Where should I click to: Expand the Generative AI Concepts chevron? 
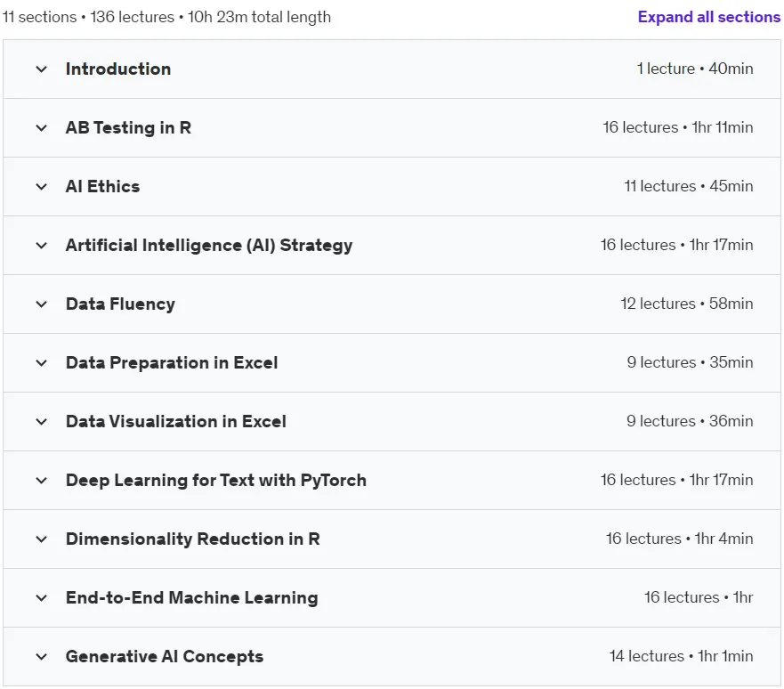point(42,656)
